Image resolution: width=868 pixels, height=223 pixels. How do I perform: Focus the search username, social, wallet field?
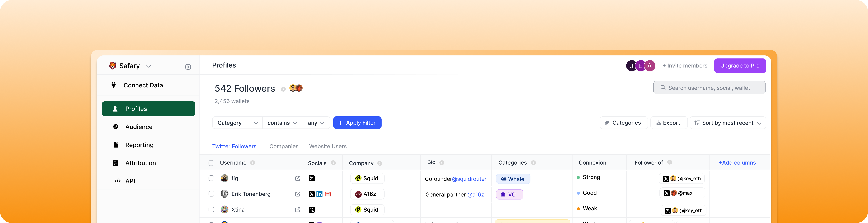709,88
